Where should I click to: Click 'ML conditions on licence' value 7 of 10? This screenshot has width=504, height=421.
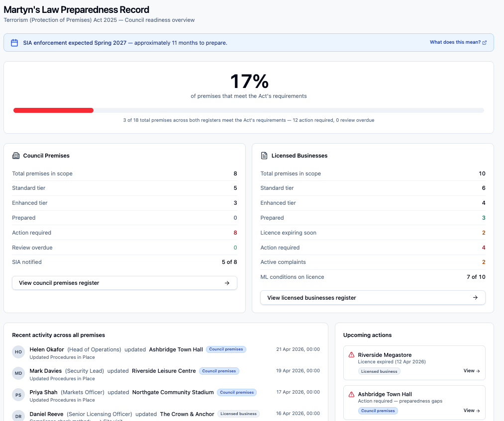tap(476, 277)
